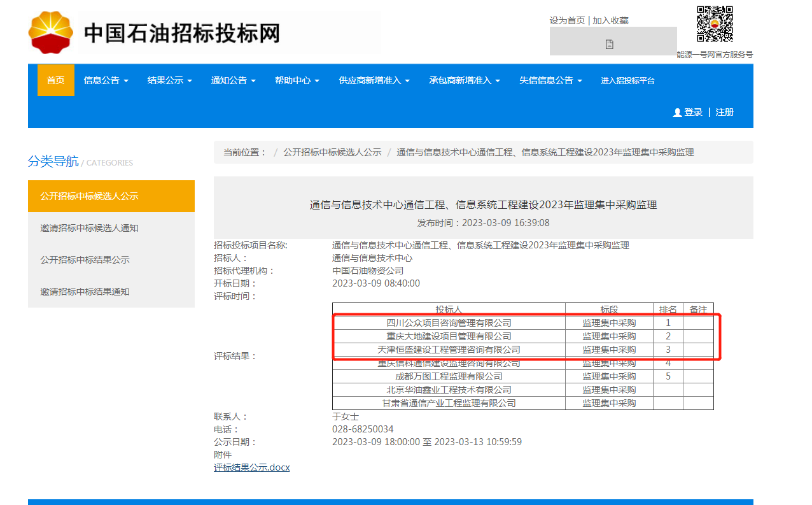
Task: Download the 评标结果公示.docx attachment
Action: point(251,467)
